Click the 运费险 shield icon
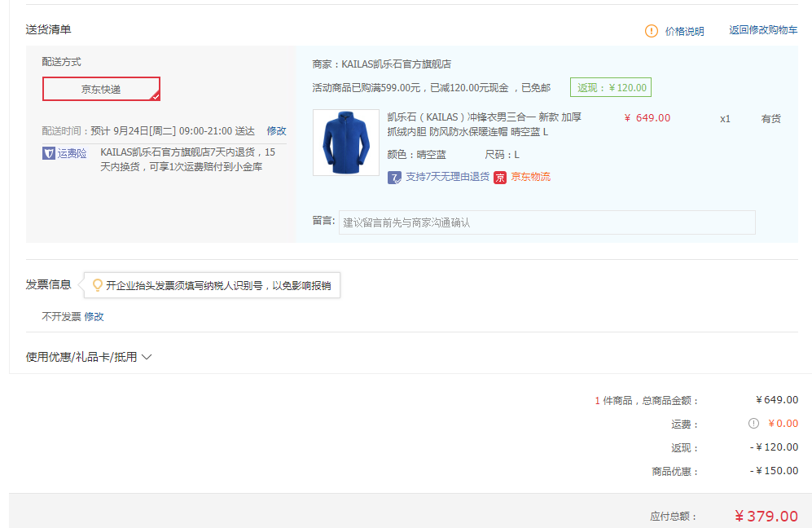Screen dimensions: 812x528 [x=49, y=153]
